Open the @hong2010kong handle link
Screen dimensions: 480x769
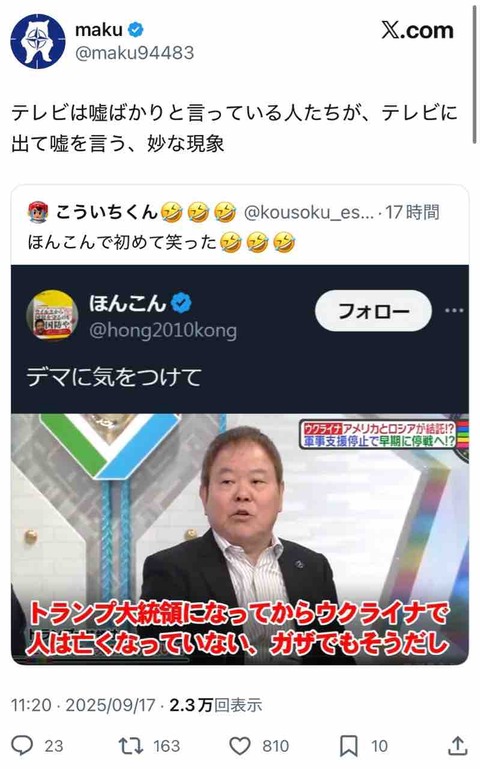163,331
